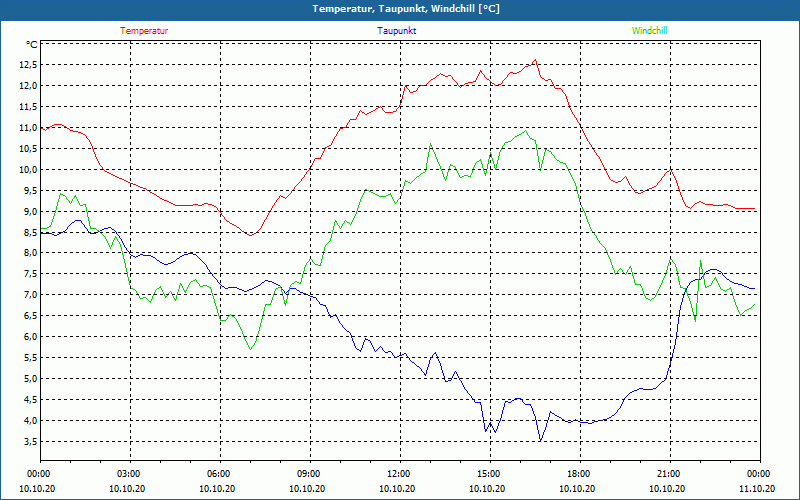
Task: Click the 8,5 y-axis value
Action: 30,232
